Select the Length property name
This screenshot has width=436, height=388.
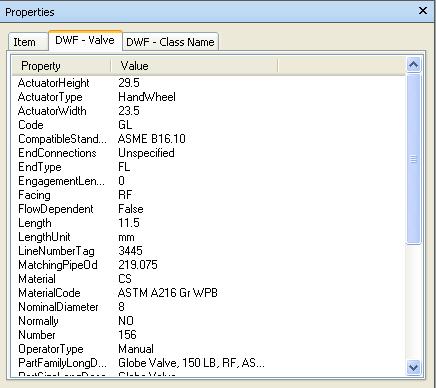pos(35,223)
